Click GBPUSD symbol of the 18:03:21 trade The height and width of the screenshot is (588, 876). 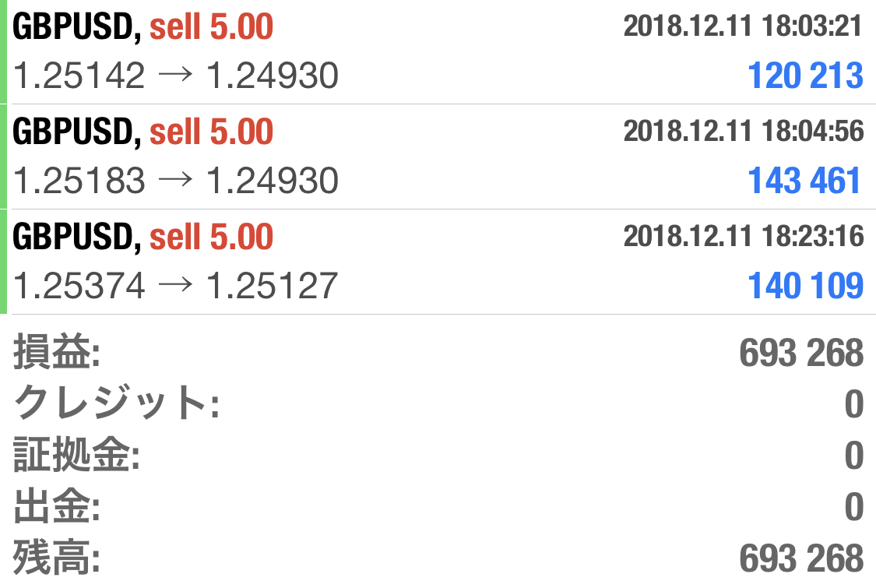(x=76, y=28)
